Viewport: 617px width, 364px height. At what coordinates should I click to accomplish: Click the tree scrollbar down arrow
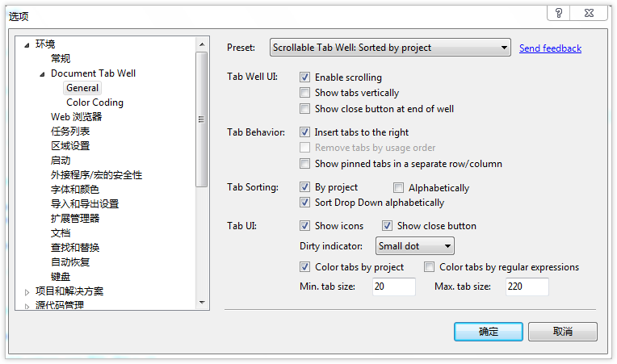(x=203, y=303)
